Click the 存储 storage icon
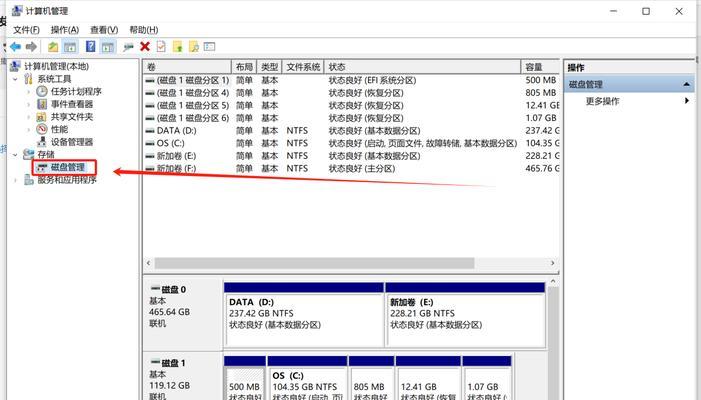 pyautogui.click(x=29, y=154)
